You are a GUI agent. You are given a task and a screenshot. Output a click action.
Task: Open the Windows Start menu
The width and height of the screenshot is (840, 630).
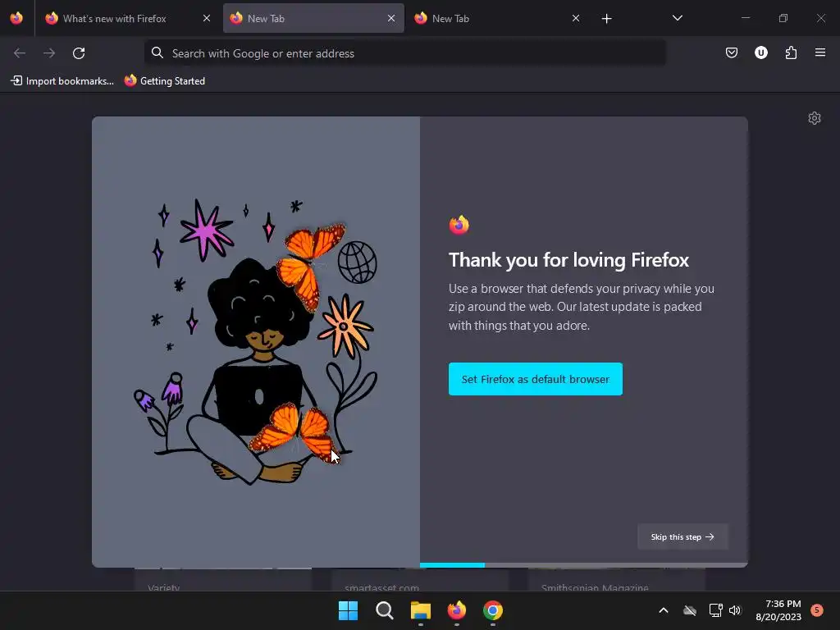coord(348,610)
